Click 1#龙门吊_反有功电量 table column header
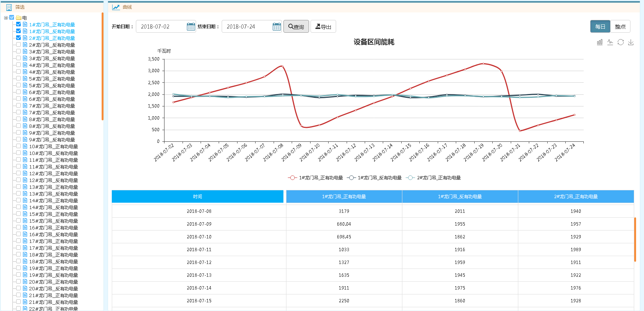This screenshot has height=311, width=644. point(460,196)
